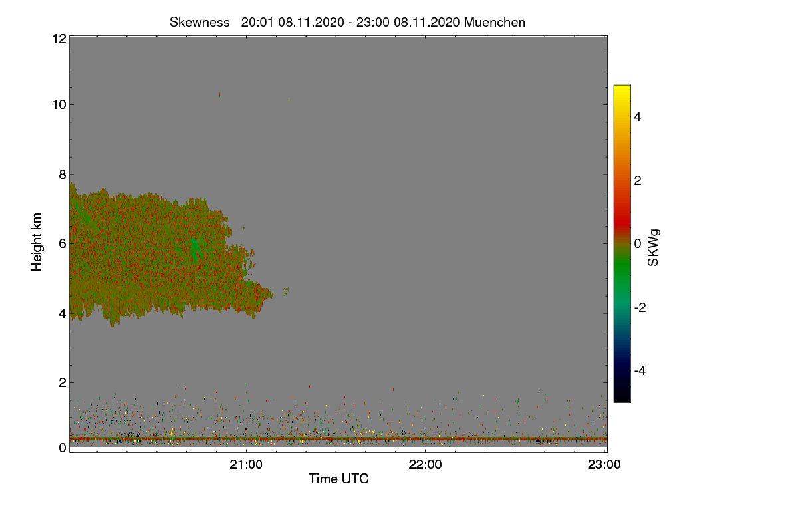Click the 21:00 time tick label
The image size is (798, 532).
(x=246, y=465)
